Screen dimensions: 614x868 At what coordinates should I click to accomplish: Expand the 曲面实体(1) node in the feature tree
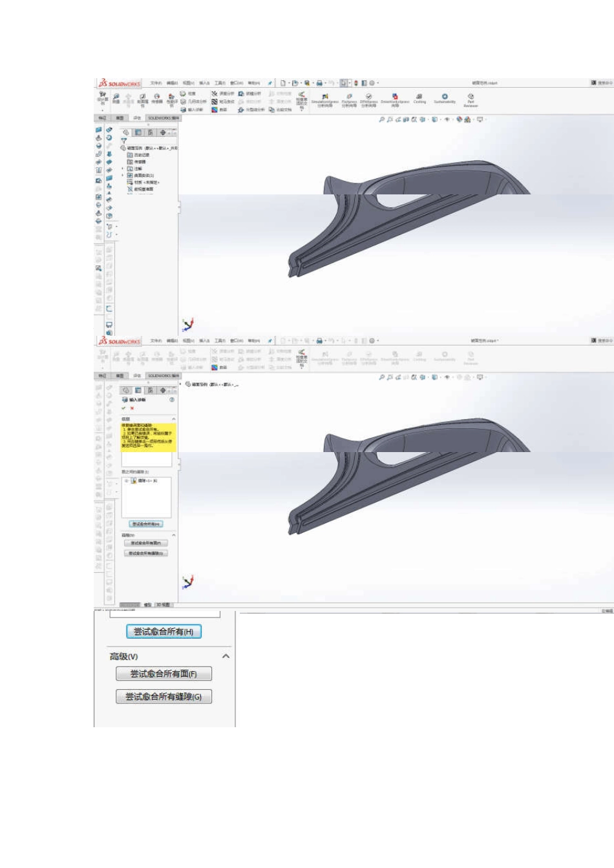123,175
